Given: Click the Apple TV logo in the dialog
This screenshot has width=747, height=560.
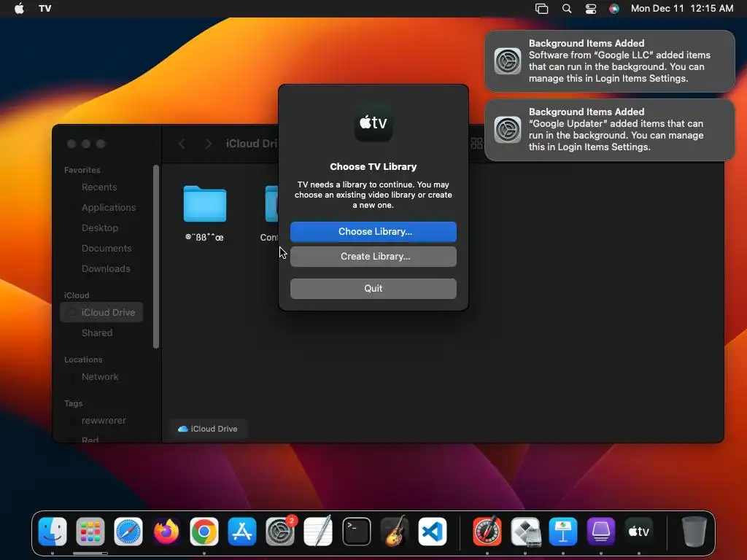Looking at the screenshot, I should [373, 122].
